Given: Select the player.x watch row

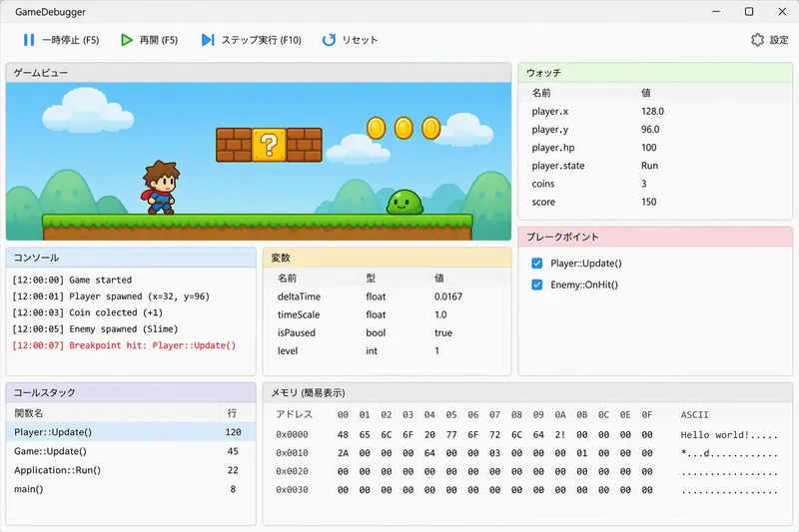Looking at the screenshot, I should (x=655, y=111).
